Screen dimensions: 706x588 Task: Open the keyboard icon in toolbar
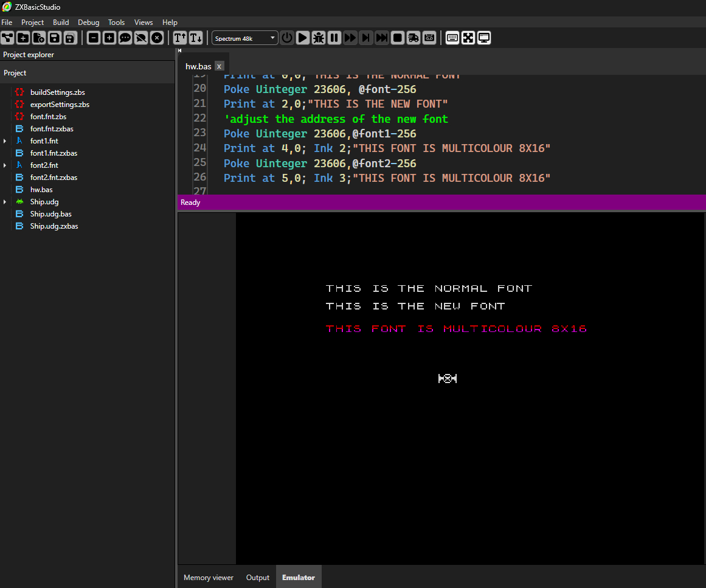click(452, 38)
